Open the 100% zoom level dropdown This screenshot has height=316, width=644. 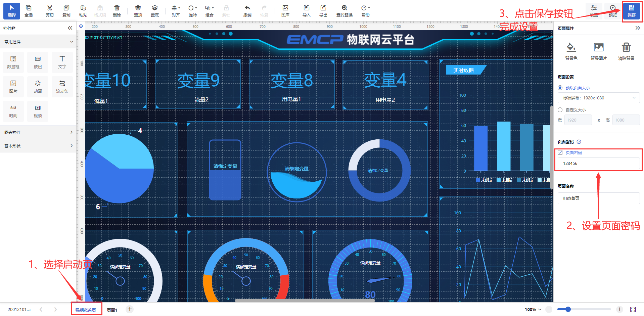point(533,310)
